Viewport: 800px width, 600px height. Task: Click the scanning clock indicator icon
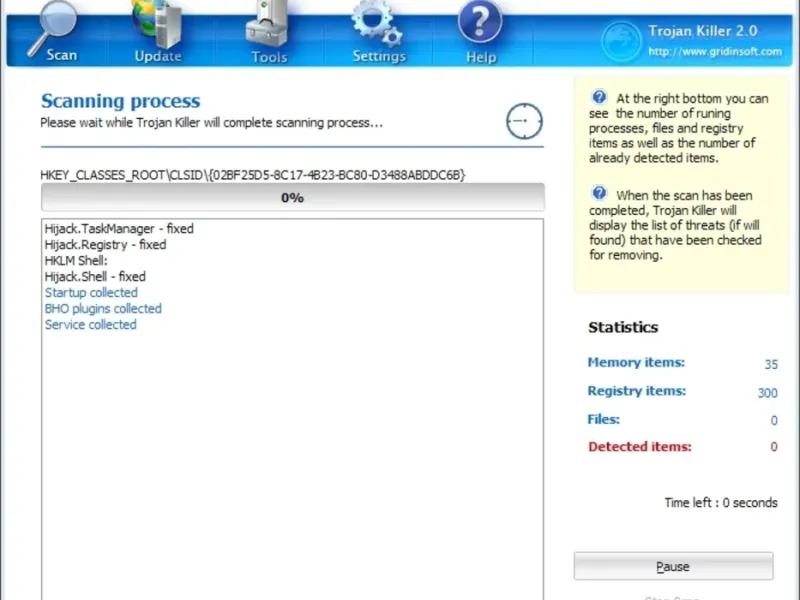(524, 121)
